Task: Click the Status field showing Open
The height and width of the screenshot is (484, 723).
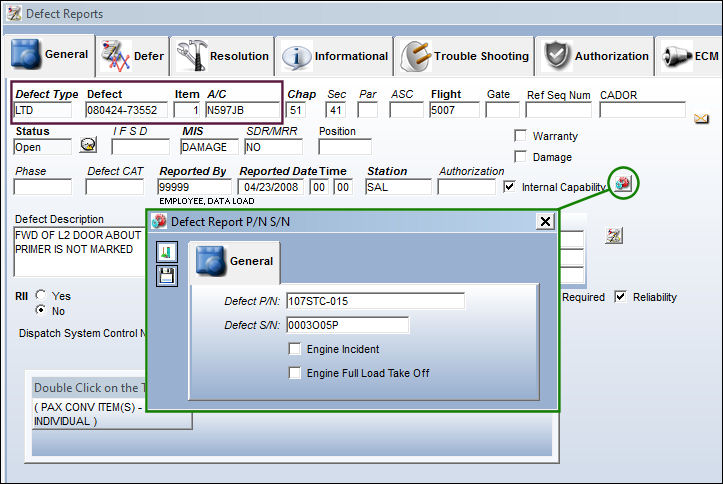Action: pos(43,147)
